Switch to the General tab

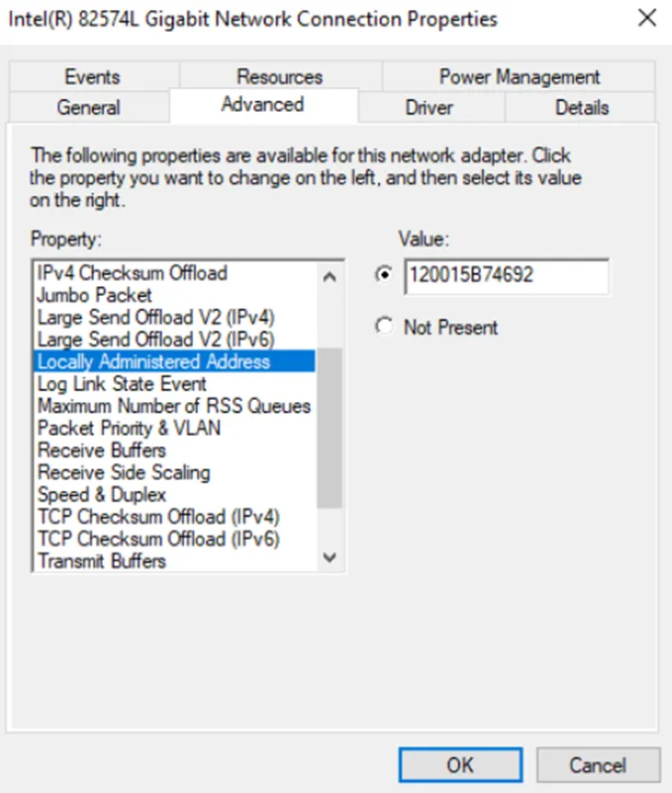[90, 107]
